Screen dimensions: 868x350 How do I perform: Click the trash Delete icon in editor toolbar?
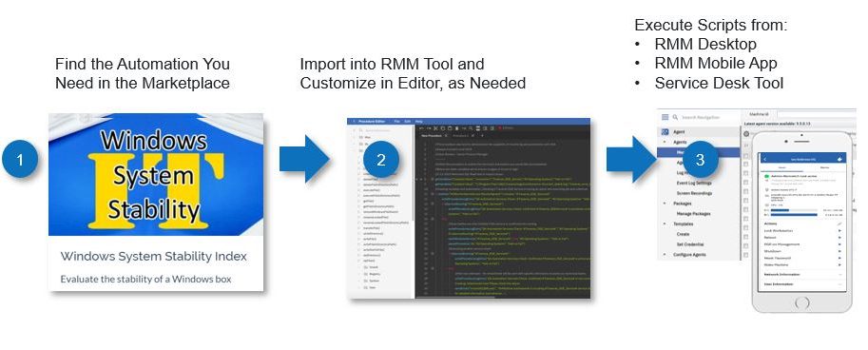pyautogui.click(x=456, y=128)
